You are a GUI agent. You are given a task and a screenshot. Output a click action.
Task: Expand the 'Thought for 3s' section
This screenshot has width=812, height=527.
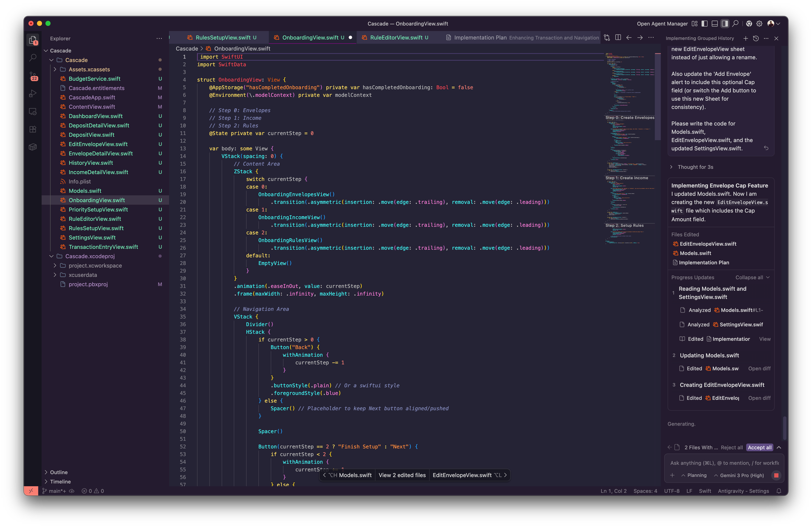point(695,167)
